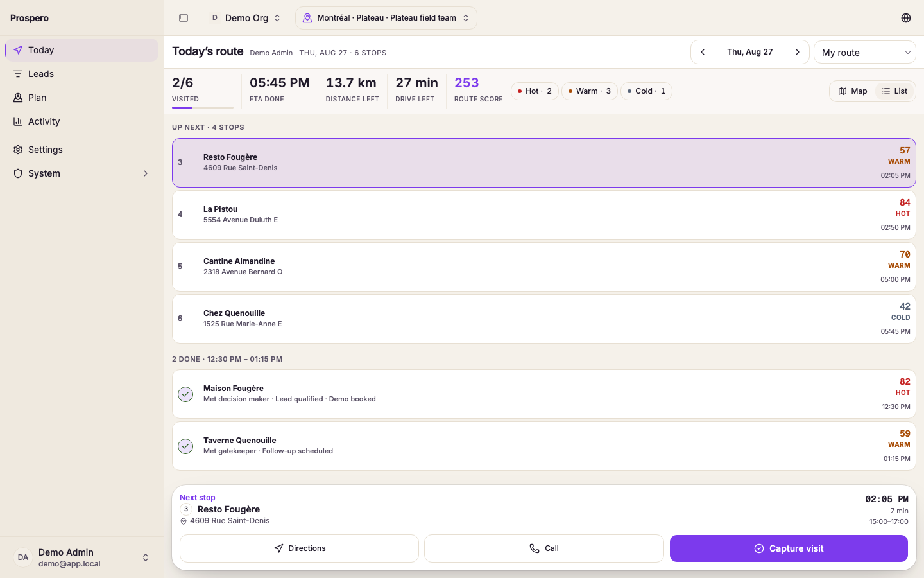Open Settings in sidebar

click(x=82, y=150)
